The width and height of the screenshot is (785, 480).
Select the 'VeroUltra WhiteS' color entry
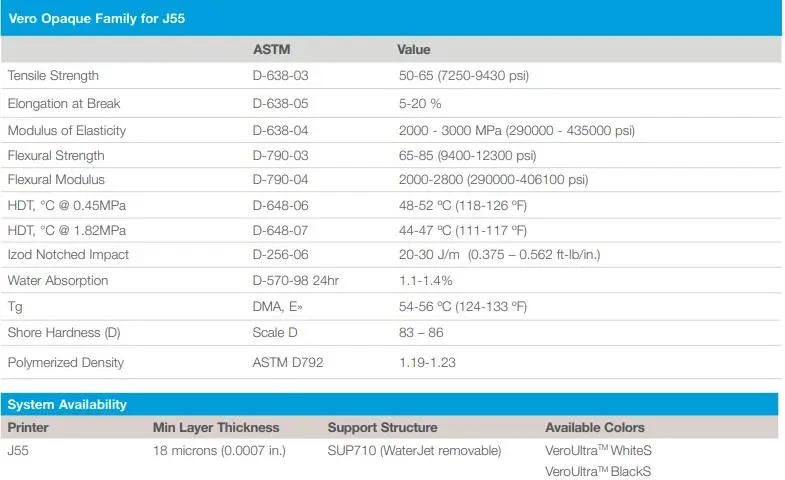click(x=598, y=451)
